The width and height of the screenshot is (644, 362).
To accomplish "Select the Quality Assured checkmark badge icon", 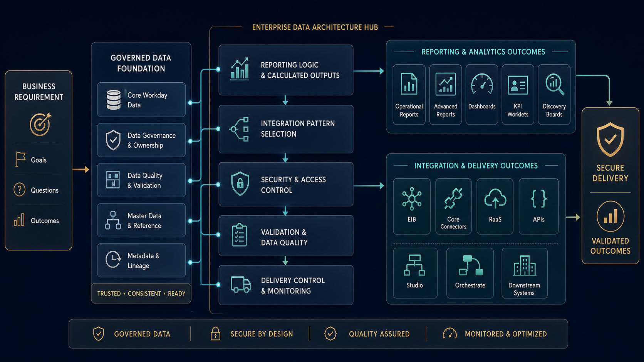I will coord(330,334).
